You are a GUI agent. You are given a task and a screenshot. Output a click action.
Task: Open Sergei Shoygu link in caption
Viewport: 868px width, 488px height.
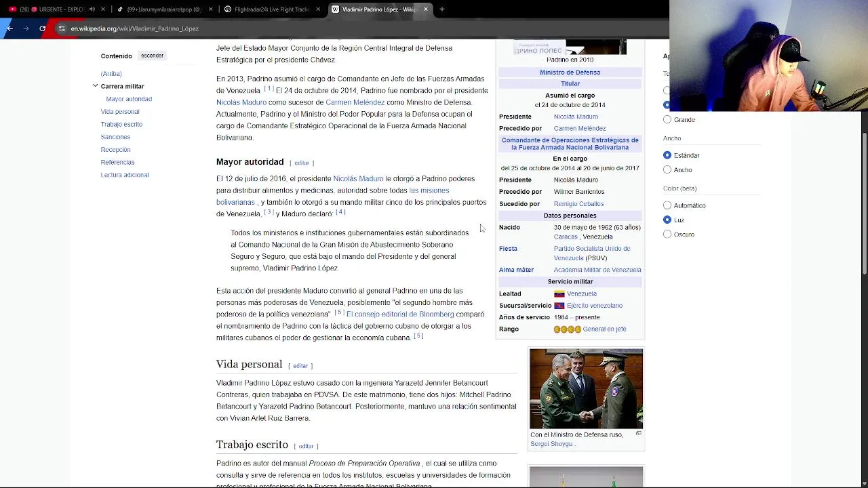point(551,444)
